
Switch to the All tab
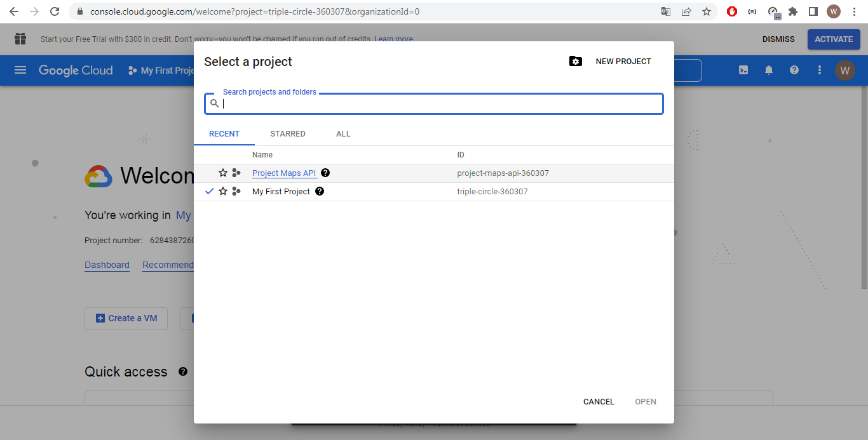(343, 134)
